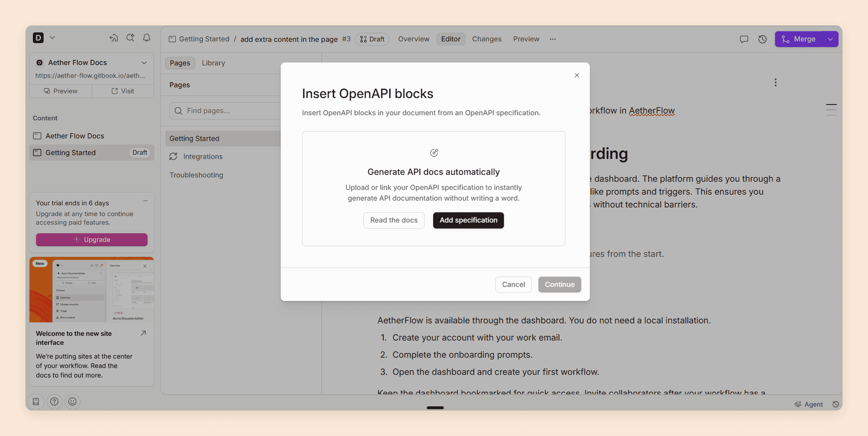Click the D organization logo icon
868x436 pixels.
pyautogui.click(x=38, y=37)
